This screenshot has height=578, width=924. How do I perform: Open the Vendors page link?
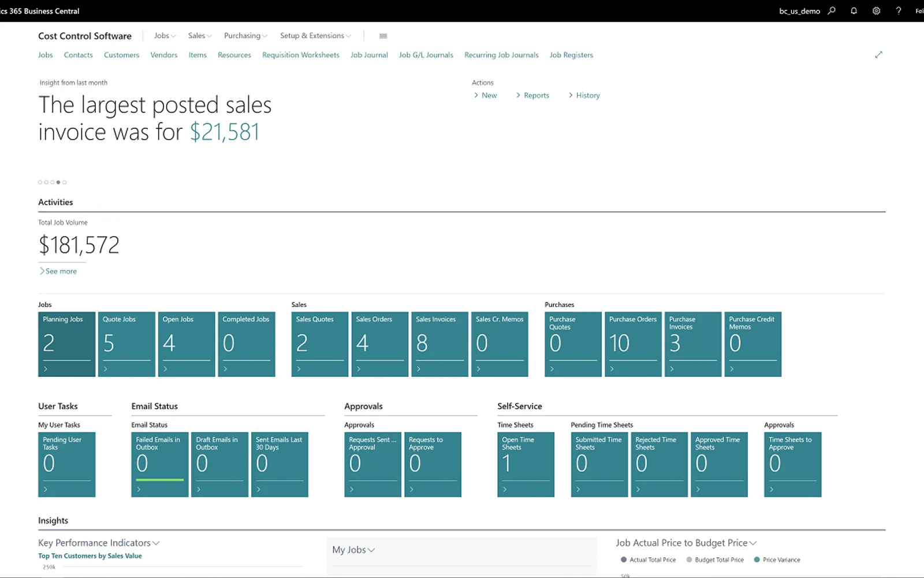point(164,55)
